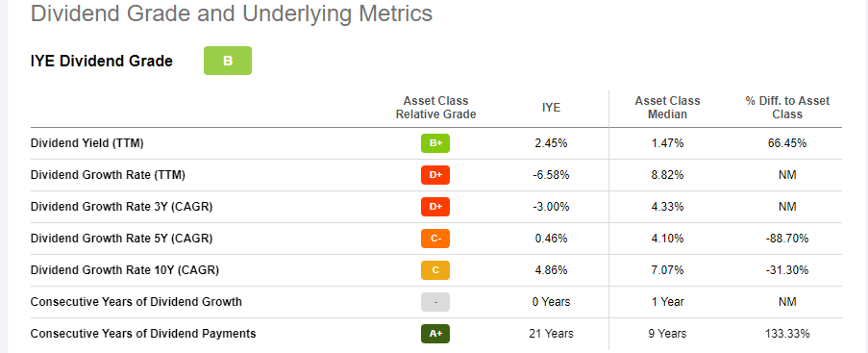868x353 pixels.
Task: Click the dark green A+ grade badge
Action: [435, 334]
